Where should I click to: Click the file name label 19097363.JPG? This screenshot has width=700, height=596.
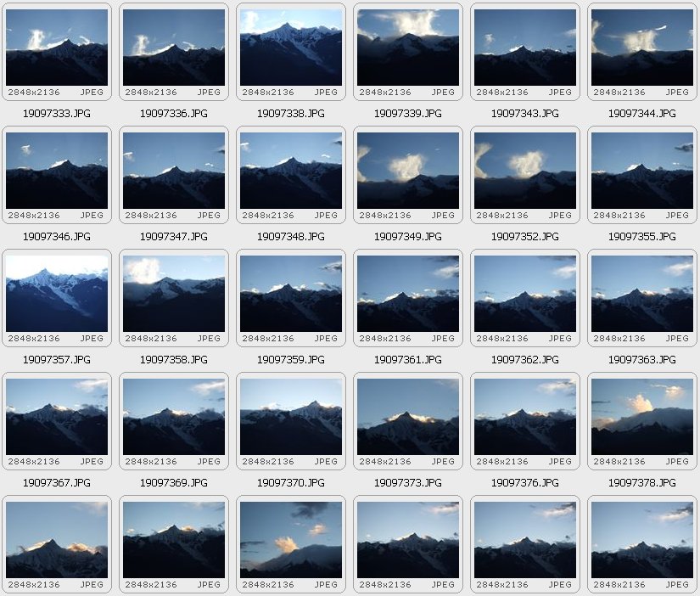tap(642, 360)
